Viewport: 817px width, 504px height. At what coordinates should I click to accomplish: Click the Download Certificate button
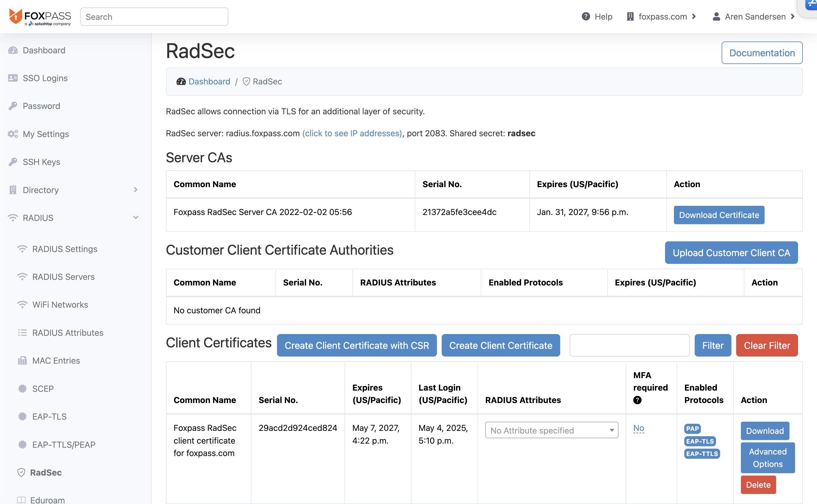tap(719, 215)
